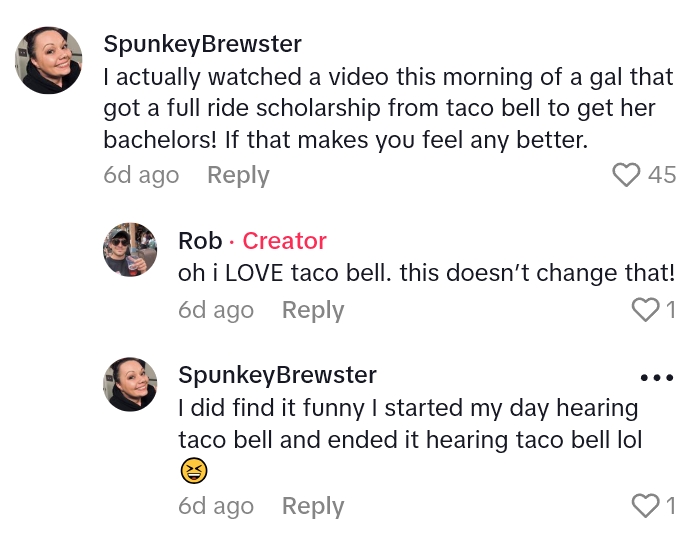
Task: Heart the 'started my day' reply
Action: (646, 506)
